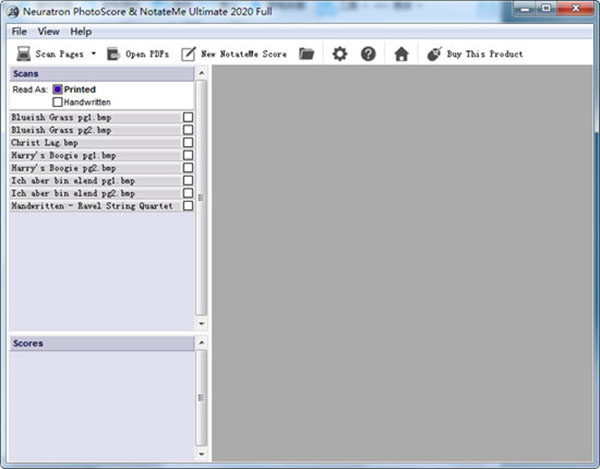Open help with the question mark icon
Screen dimensions: 600x469
pyautogui.click(x=368, y=54)
